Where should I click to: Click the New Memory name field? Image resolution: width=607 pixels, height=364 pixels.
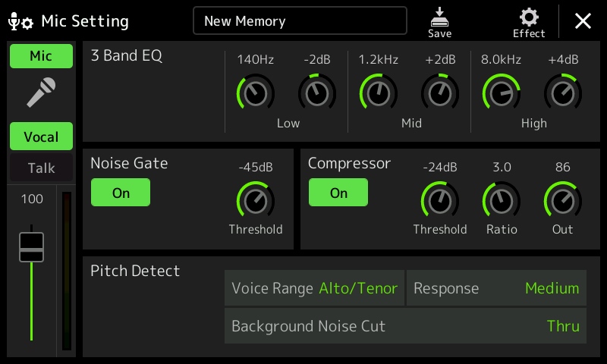[x=300, y=20]
